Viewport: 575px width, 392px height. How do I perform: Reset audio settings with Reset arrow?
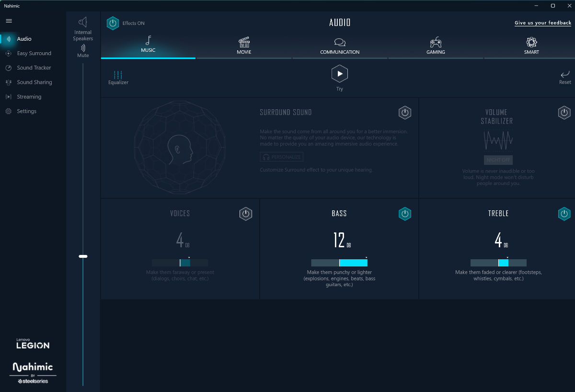pyautogui.click(x=565, y=77)
